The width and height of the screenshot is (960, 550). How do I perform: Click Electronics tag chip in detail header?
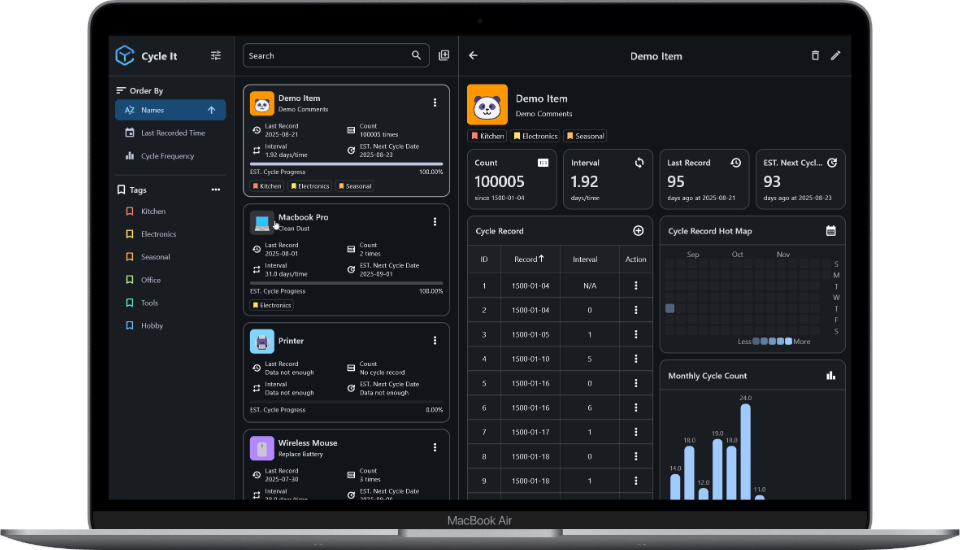pyautogui.click(x=535, y=136)
